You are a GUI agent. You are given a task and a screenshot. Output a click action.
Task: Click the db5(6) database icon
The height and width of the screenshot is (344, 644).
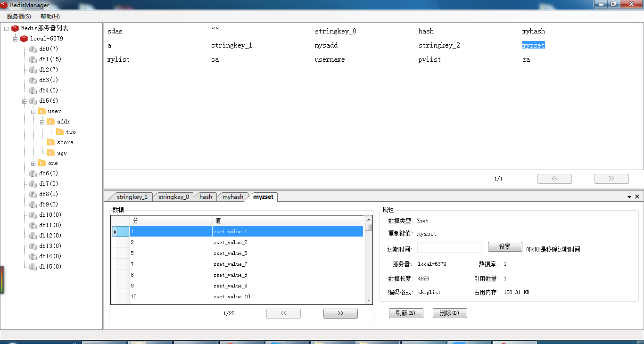(x=33, y=101)
